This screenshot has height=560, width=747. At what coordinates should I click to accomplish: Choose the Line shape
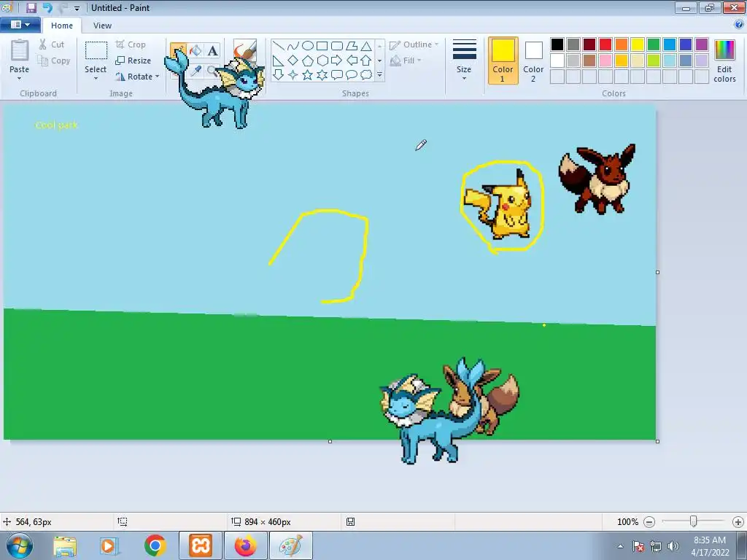point(279,46)
